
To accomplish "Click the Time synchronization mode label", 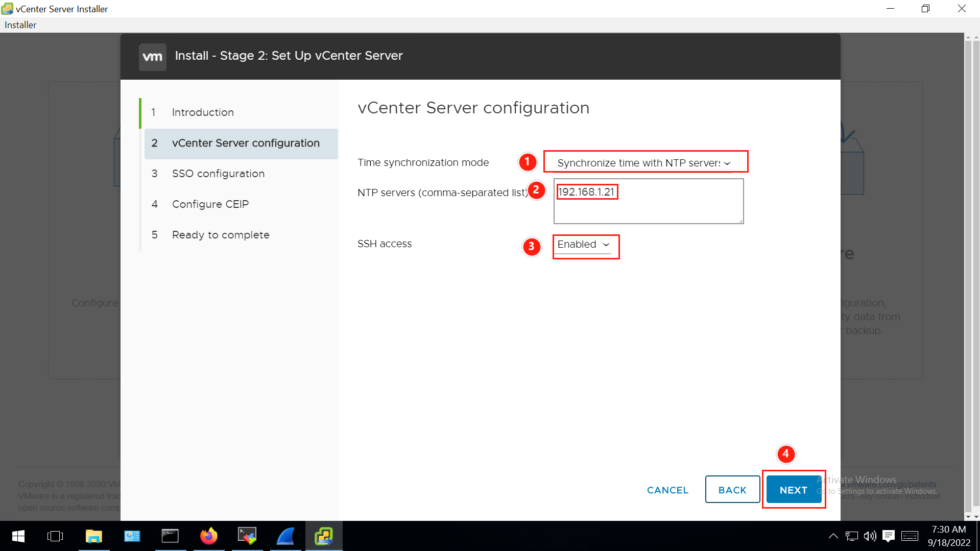I will point(423,162).
